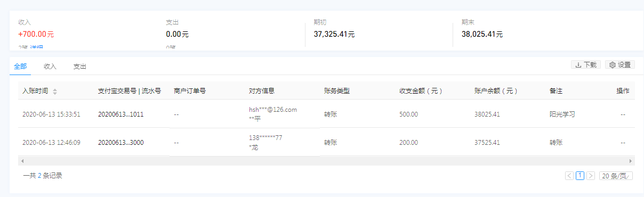Image resolution: width=644 pixels, height=197 pixels.
Task: Click left arrow of horizontal scrollbar
Action: pyautogui.click(x=22, y=161)
